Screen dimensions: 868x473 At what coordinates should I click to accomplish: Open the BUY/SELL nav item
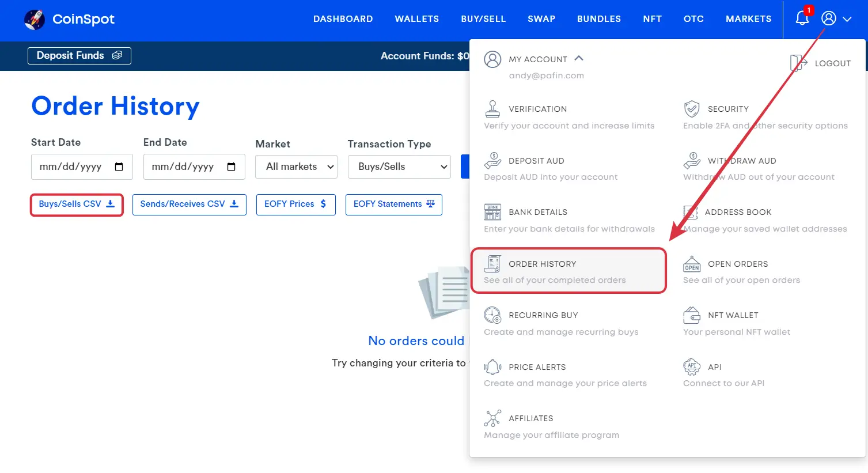(483, 19)
